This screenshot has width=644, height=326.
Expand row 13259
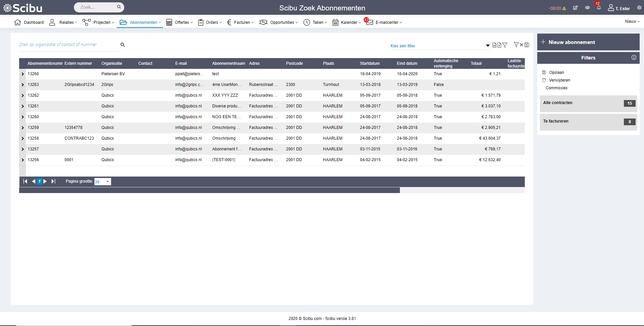coord(22,128)
